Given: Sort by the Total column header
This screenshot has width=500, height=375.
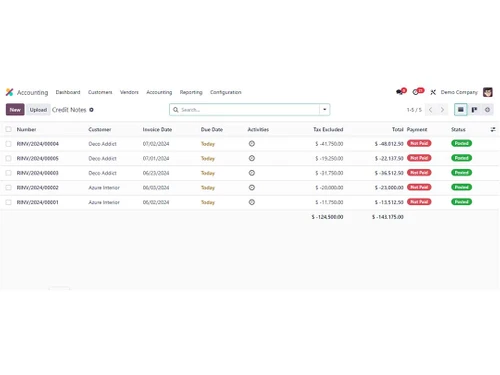Looking at the screenshot, I should pos(397,129).
